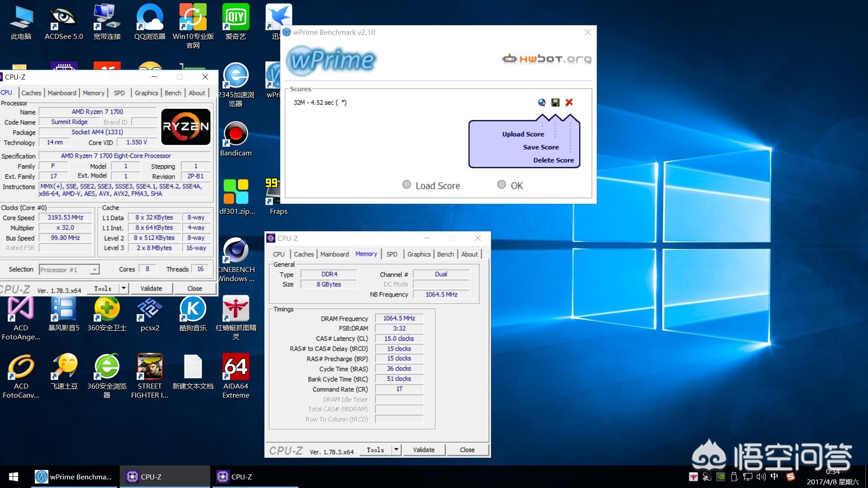Click Close button in Memory CPU-Z window

(467, 450)
